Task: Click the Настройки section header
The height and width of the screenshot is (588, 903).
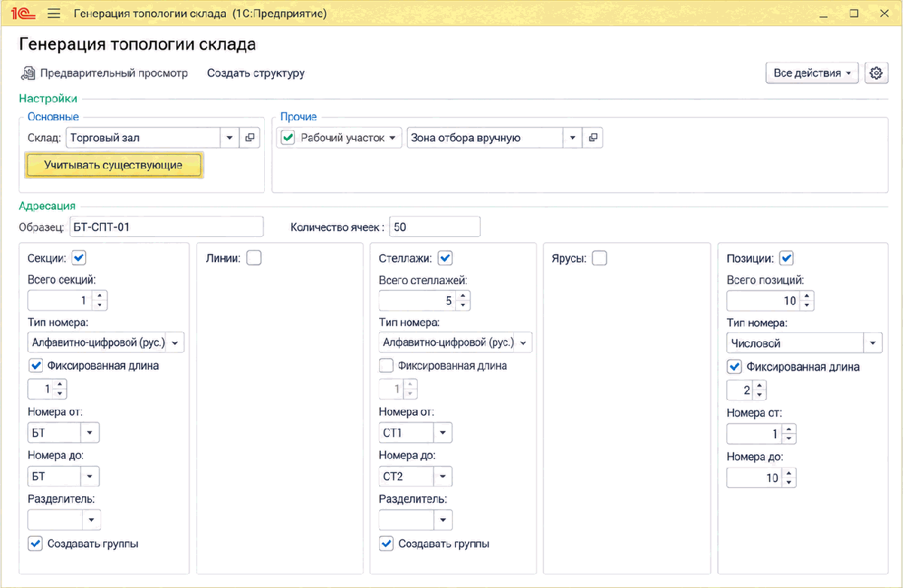Action: [x=48, y=98]
